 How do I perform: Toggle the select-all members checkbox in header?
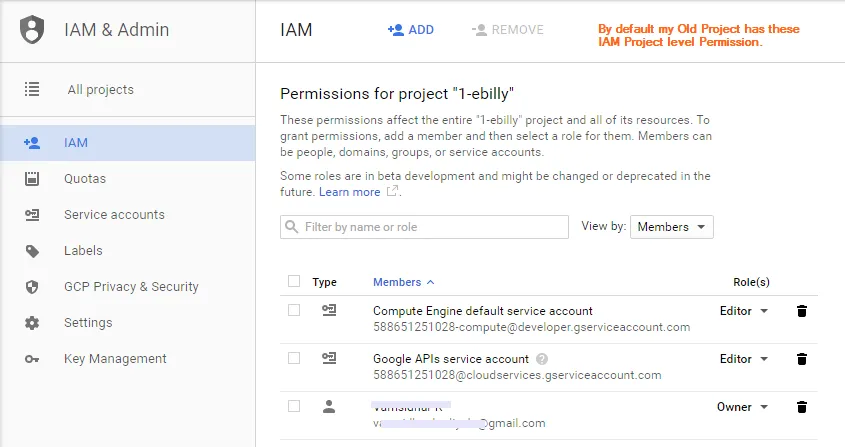(294, 282)
